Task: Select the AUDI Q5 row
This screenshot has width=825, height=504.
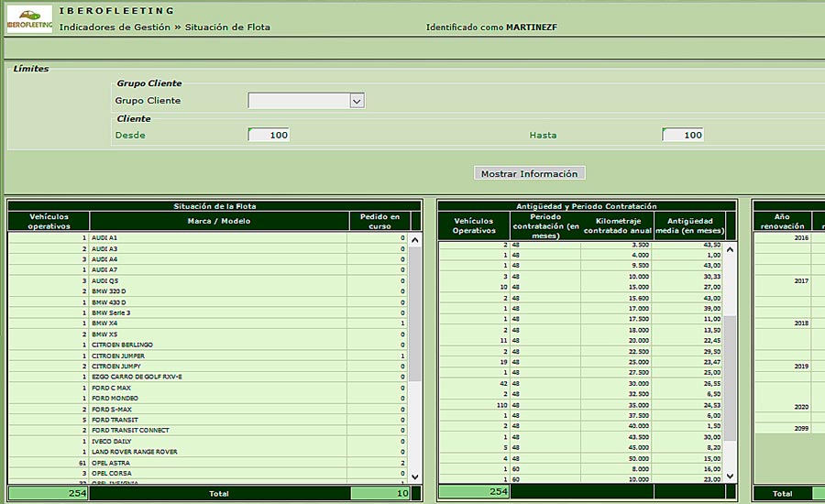Action: 207,281
